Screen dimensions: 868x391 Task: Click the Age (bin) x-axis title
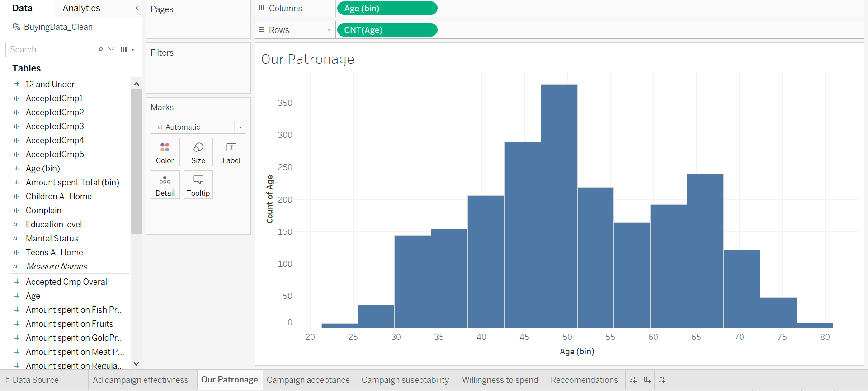tap(577, 352)
